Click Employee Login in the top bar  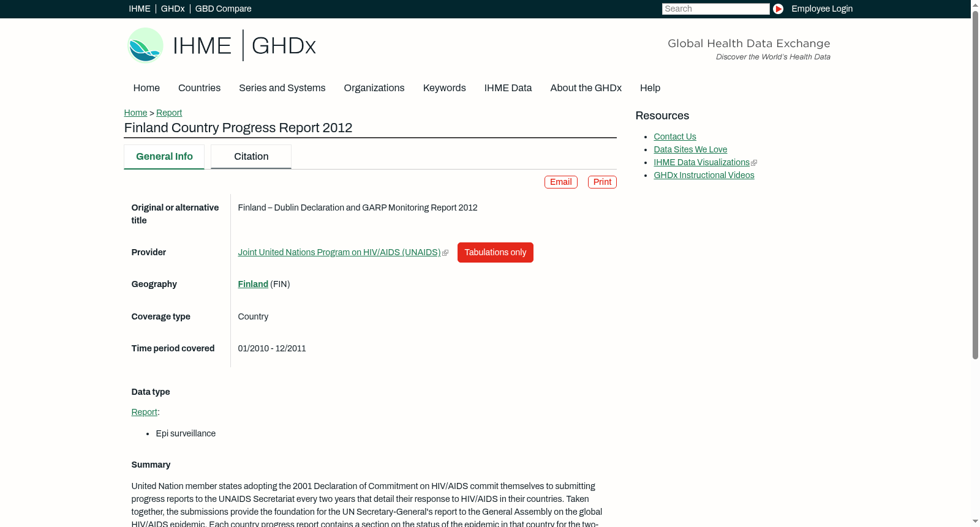(822, 9)
